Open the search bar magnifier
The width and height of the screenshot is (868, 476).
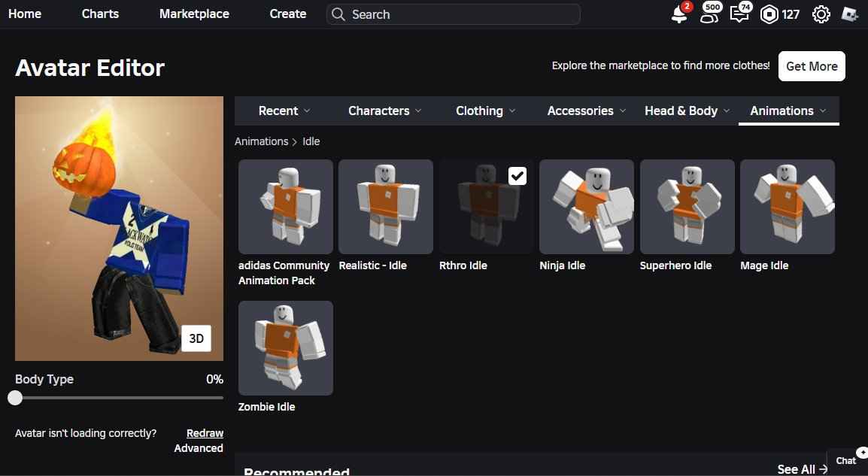pyautogui.click(x=337, y=14)
